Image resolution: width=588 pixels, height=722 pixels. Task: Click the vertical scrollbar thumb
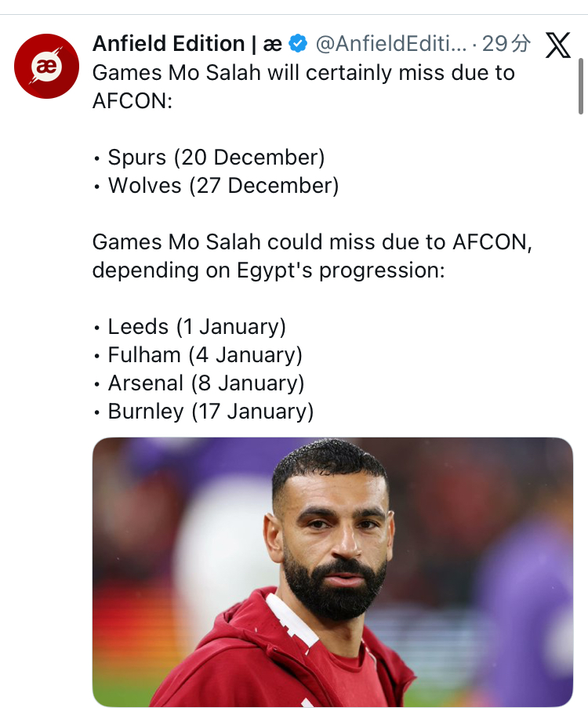[581, 86]
